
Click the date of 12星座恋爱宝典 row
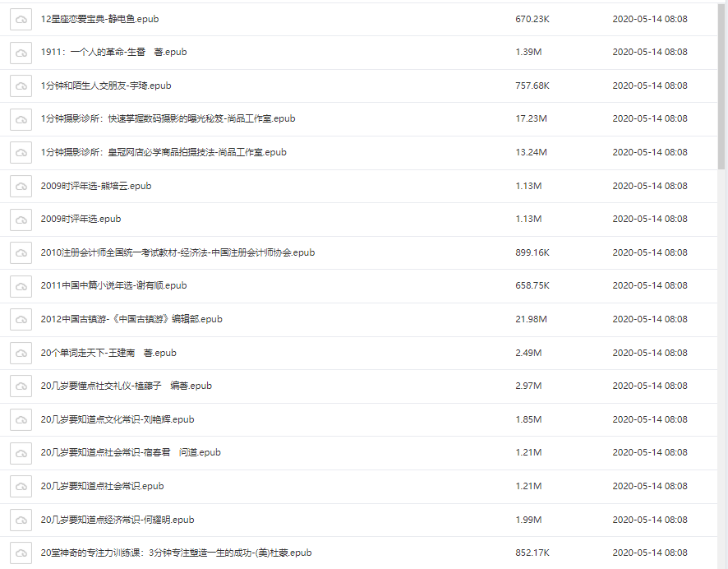pos(650,19)
